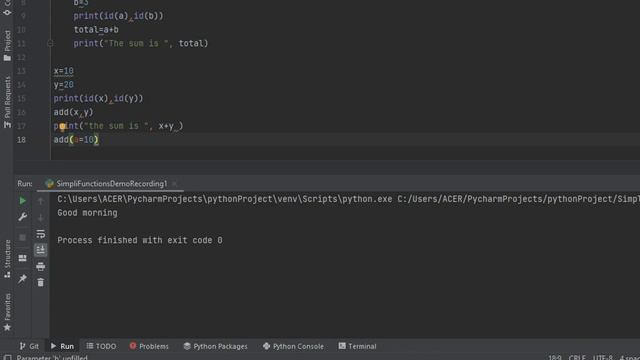Open the Terminal tool window
Viewport: 640px width, 360px height.
[357, 346]
